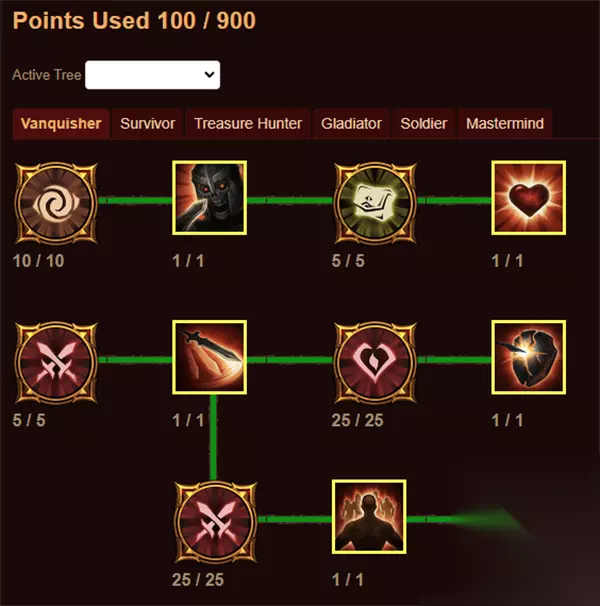The width and height of the screenshot is (600, 606).
Task: Select the dark skull mask skill icon
Action: [x=210, y=197]
